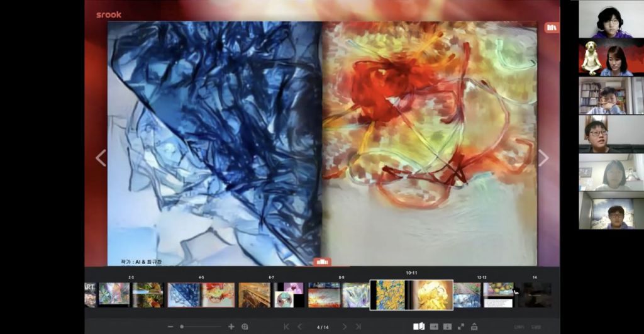Jump to the first page

287,326
